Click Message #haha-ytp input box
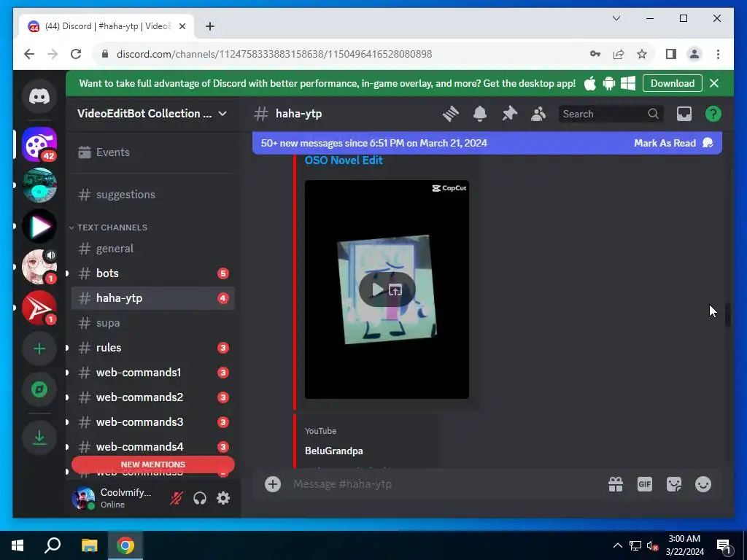 point(443,484)
